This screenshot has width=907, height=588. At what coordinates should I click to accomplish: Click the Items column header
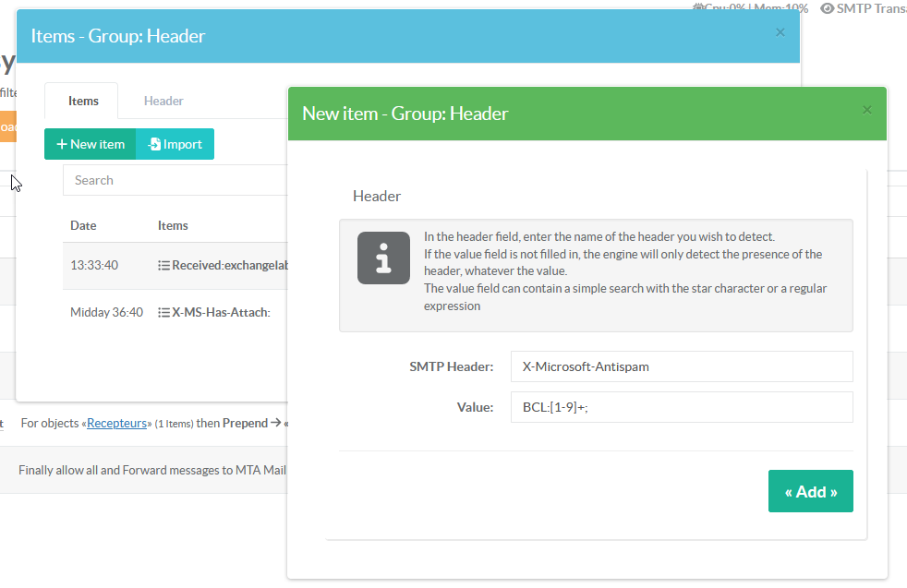(173, 225)
